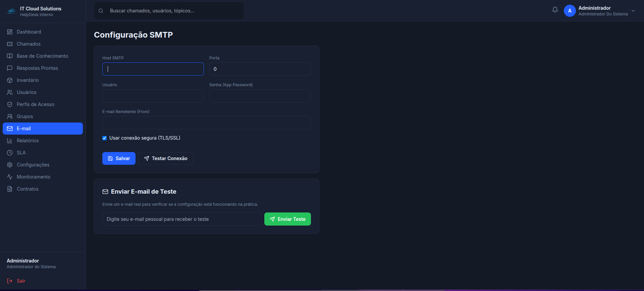Expand the Administrador user menu chevron
The width and height of the screenshot is (644, 291).
pos(633,11)
